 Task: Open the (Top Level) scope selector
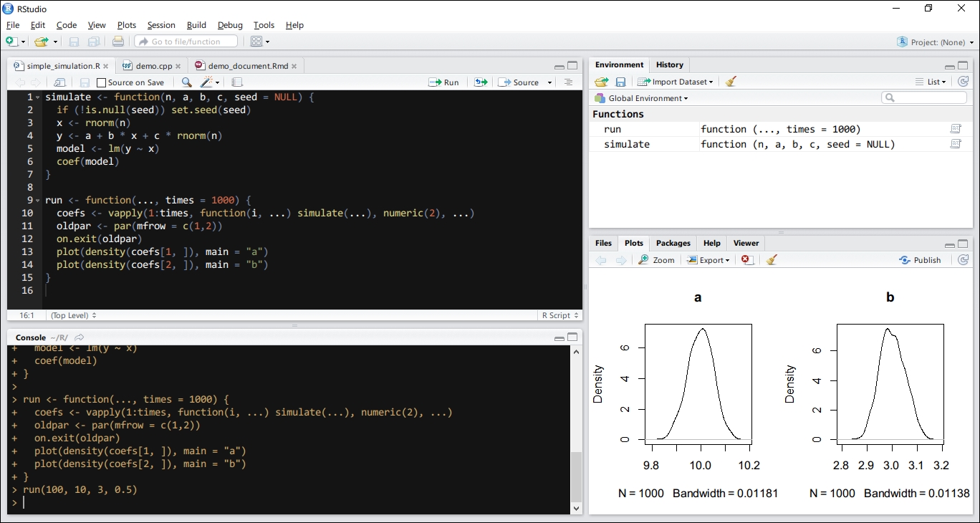pos(73,315)
